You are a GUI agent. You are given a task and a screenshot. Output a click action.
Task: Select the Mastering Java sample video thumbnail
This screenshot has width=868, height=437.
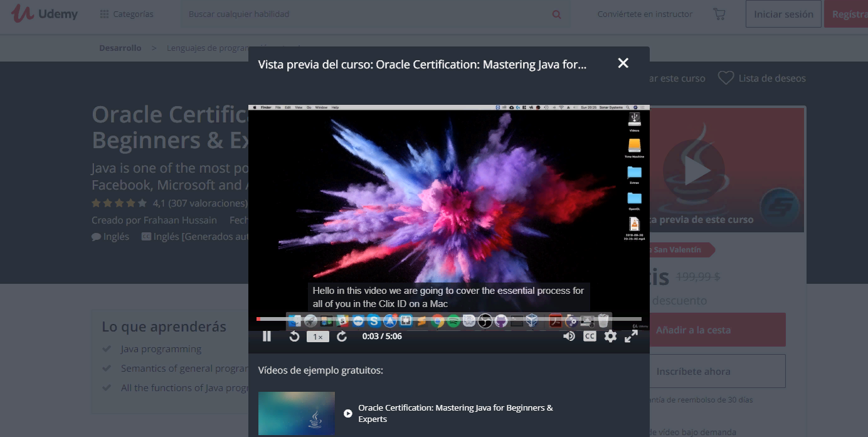297,413
